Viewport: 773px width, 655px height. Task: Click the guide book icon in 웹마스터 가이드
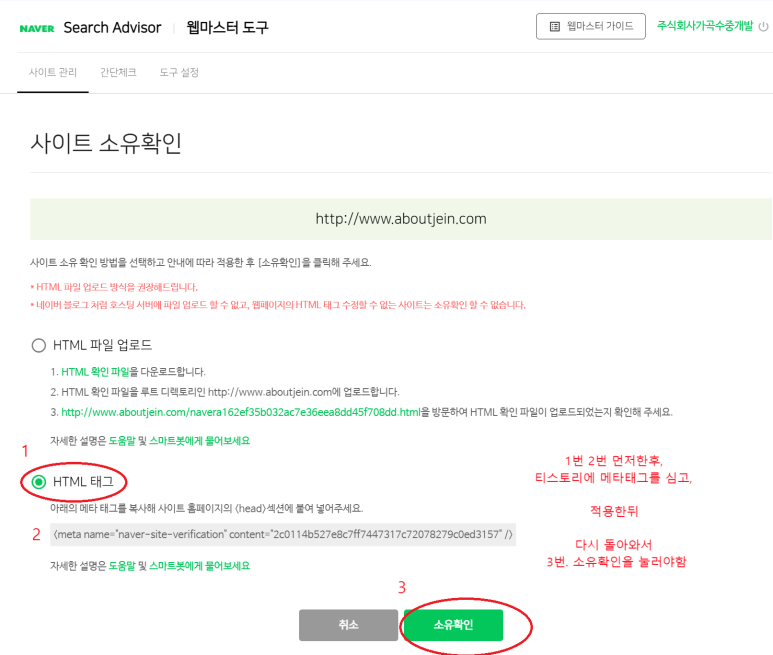(555, 27)
